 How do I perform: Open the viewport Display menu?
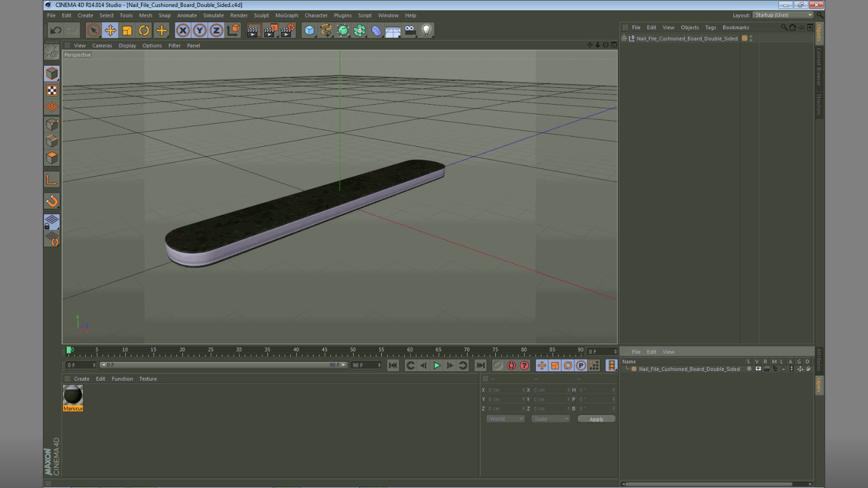click(x=127, y=46)
